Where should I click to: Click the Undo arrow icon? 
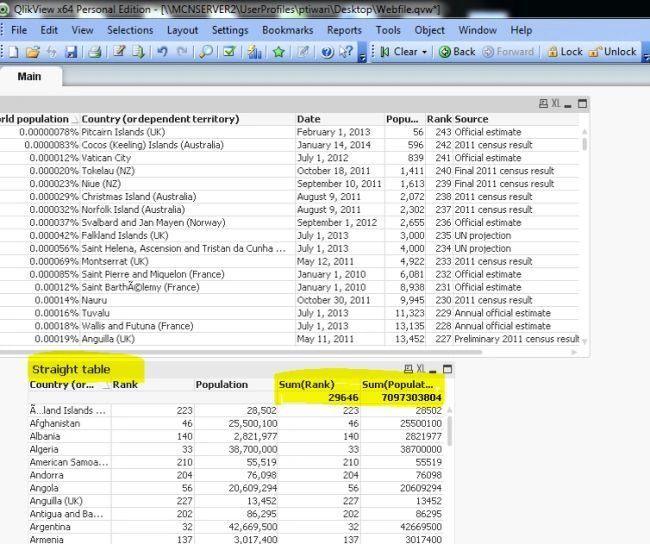click(x=162, y=52)
